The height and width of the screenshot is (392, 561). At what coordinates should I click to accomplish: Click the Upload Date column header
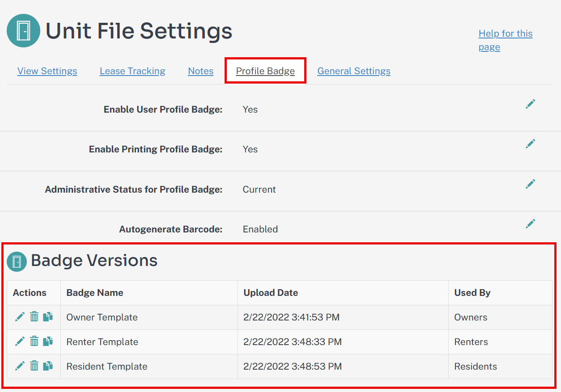pos(271,292)
